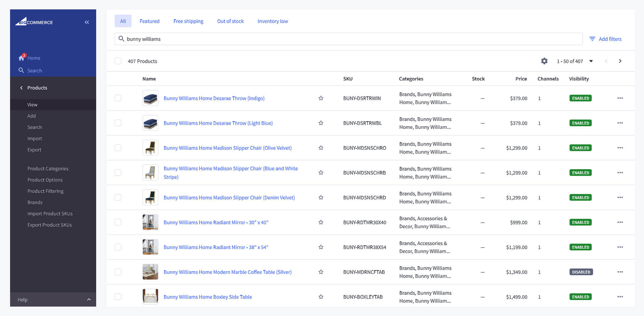Screen dimensions: 644x316
Task: Expand the Help panel chevron
Action: pyautogui.click(x=89, y=300)
